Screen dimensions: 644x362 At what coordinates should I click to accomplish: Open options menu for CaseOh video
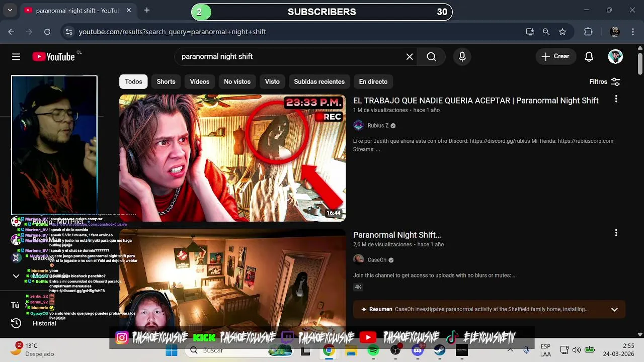[616, 233]
